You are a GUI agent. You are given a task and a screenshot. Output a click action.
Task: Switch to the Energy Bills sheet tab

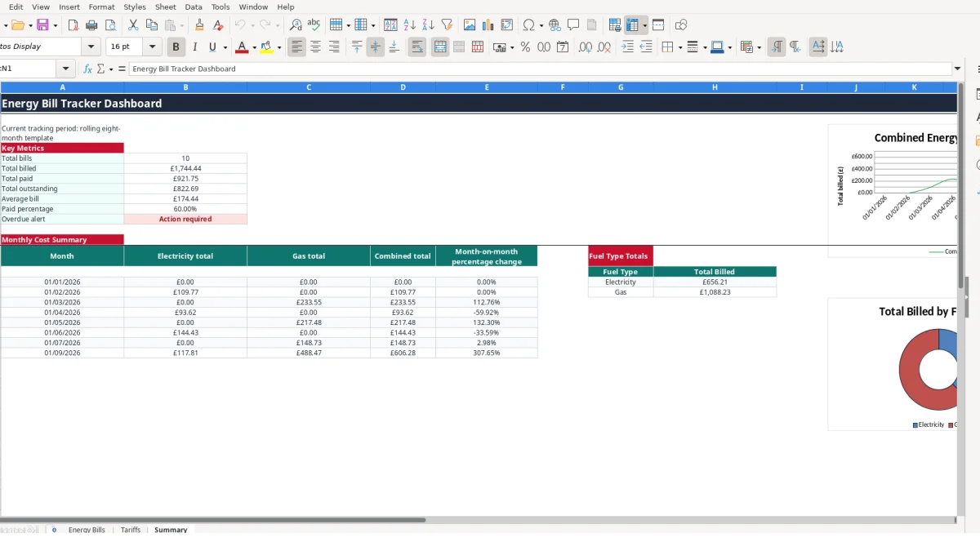coord(87,530)
